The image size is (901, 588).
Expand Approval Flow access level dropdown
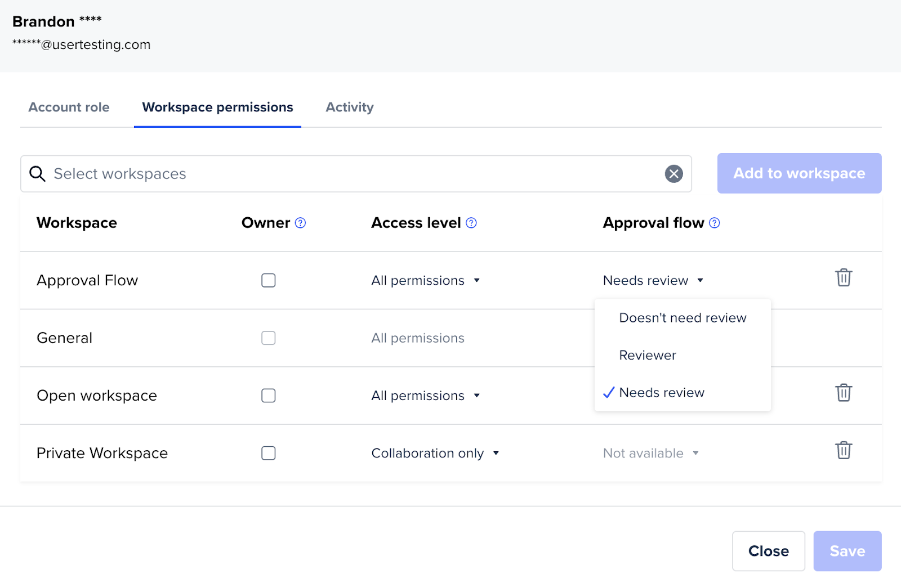tap(425, 281)
